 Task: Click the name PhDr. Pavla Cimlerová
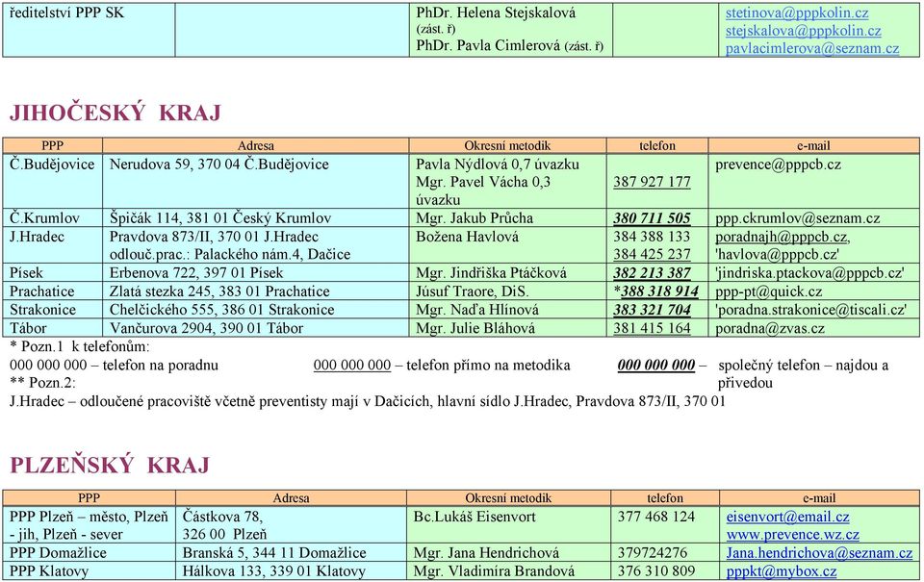(x=488, y=45)
